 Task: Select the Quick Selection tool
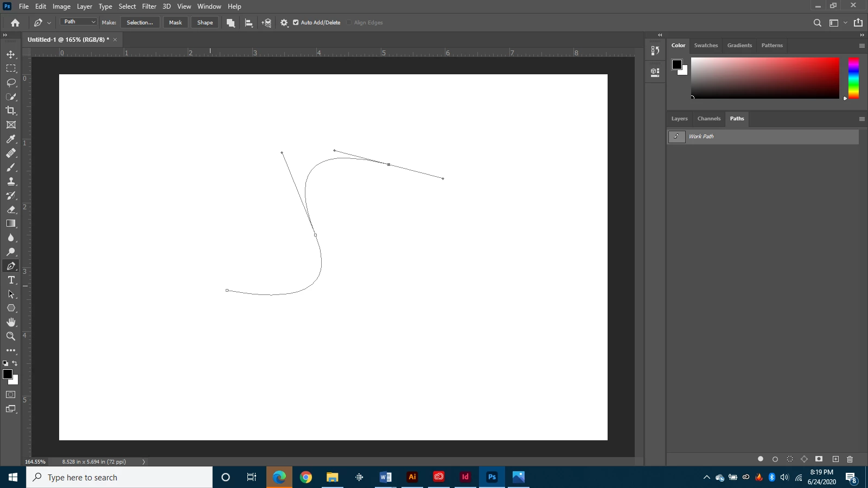coord(11,97)
